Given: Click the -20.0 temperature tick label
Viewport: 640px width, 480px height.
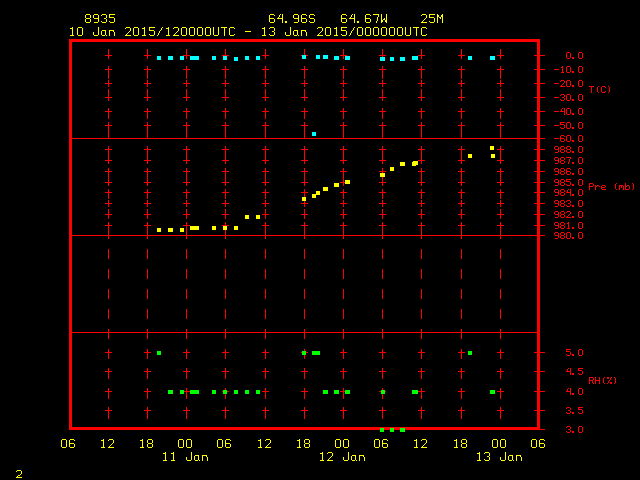Looking at the screenshot, I should pyautogui.click(x=569, y=83).
